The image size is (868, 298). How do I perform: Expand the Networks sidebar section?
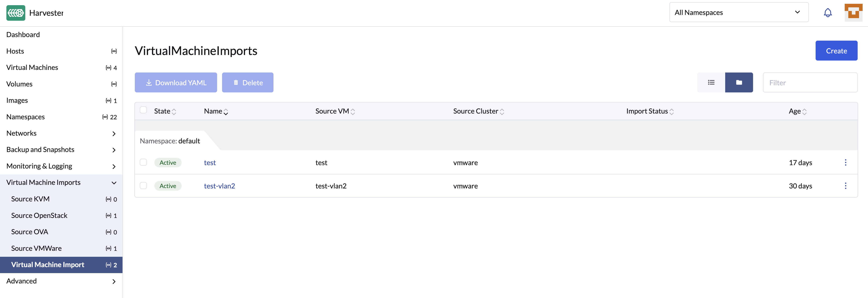coord(114,133)
